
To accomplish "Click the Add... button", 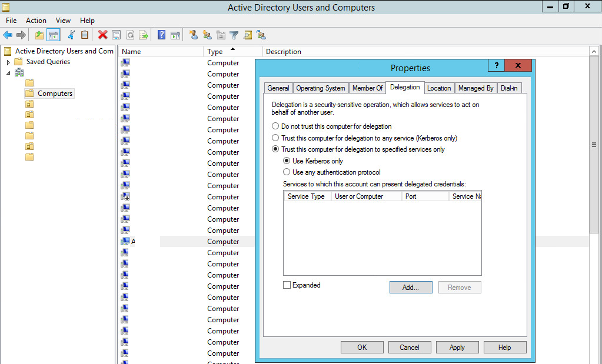I will tap(410, 288).
